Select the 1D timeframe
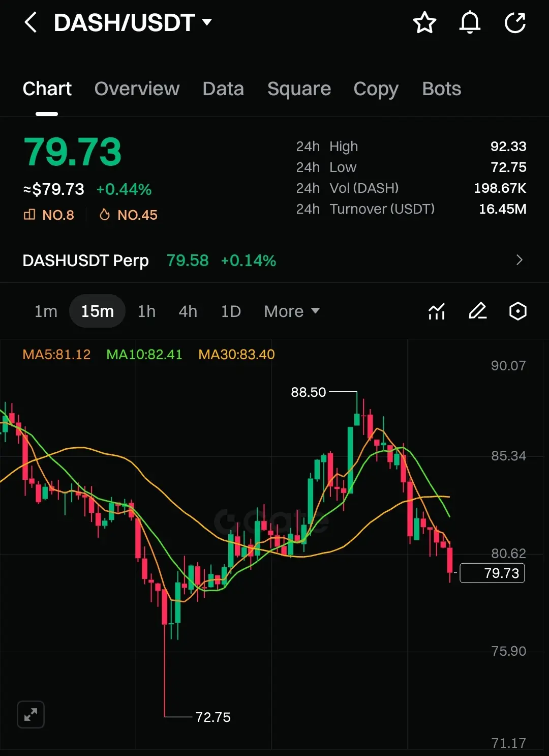 (x=231, y=311)
